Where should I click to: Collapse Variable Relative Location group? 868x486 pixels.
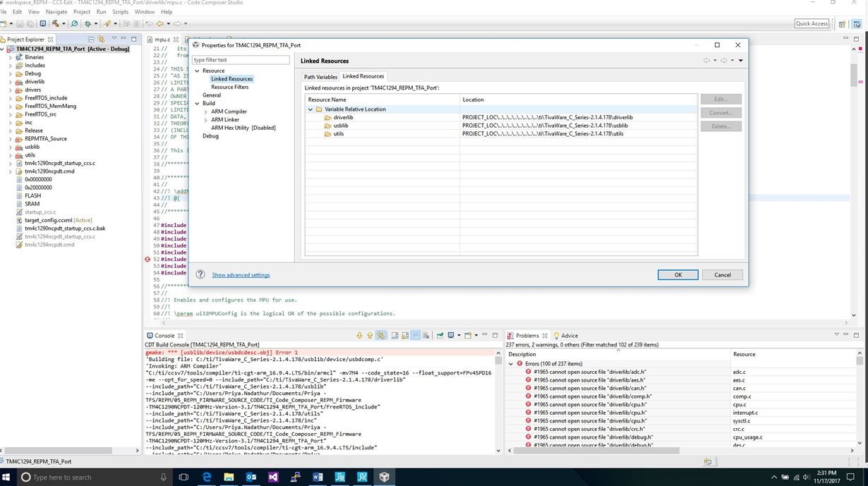coord(310,109)
